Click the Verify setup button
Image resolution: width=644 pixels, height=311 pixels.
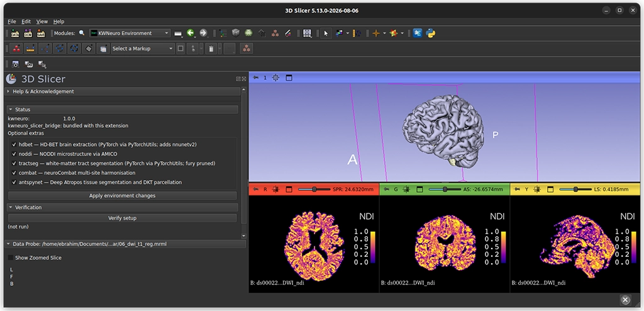(x=123, y=218)
